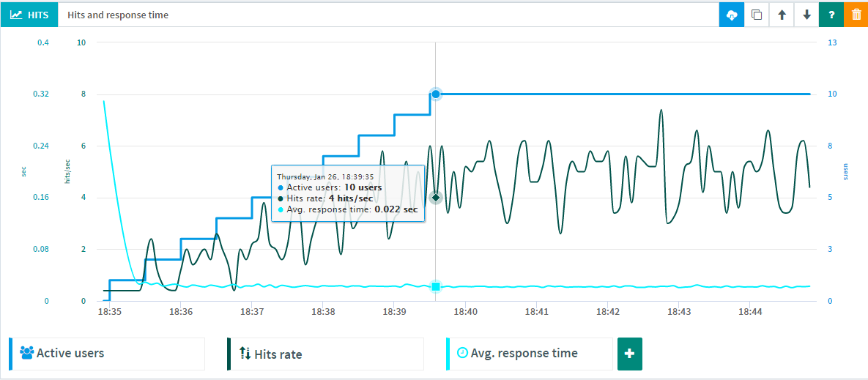Image resolution: width=868 pixels, height=380 pixels.
Task: Click the 18:39 x-axis label
Action: 393,312
